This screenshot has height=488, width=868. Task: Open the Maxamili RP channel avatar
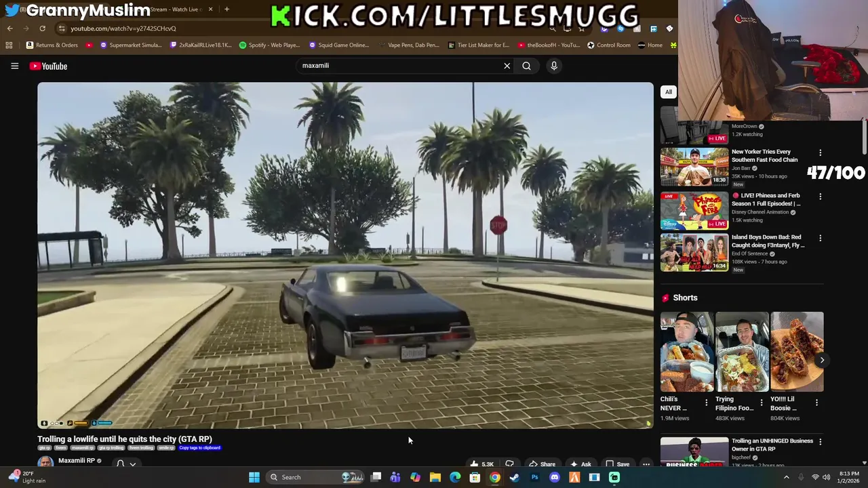45,462
